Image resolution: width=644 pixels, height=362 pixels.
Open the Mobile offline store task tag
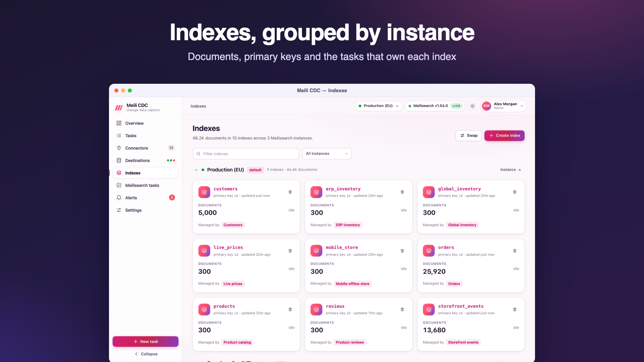(353, 284)
